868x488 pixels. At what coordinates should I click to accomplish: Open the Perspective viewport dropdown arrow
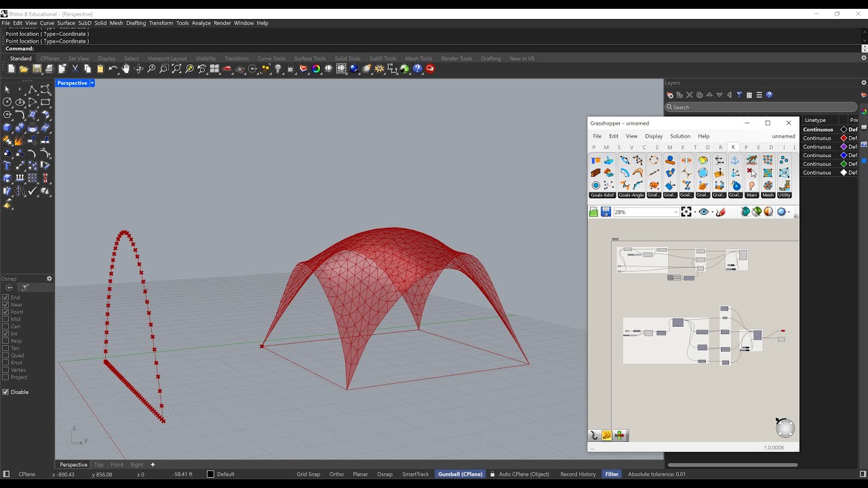click(92, 83)
